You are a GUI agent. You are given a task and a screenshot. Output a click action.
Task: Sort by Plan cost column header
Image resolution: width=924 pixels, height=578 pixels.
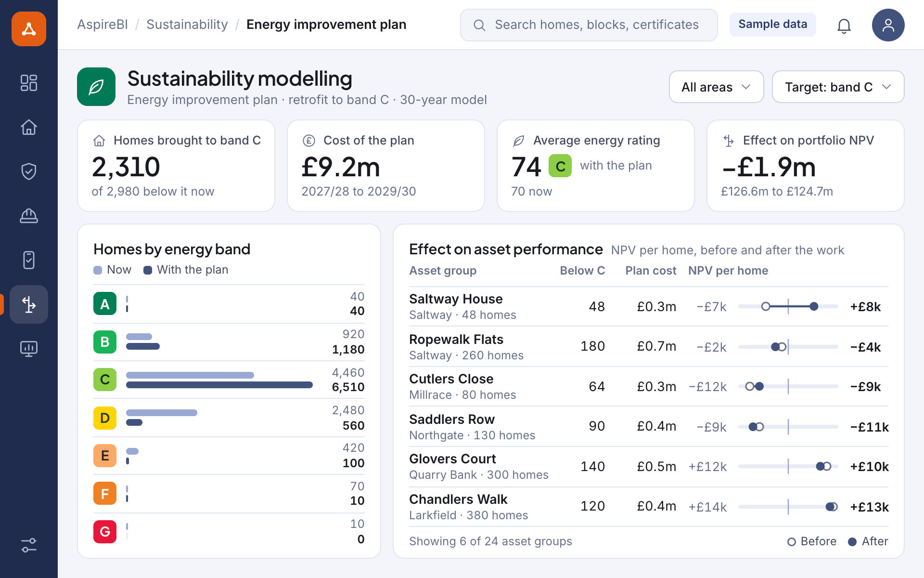tap(651, 271)
